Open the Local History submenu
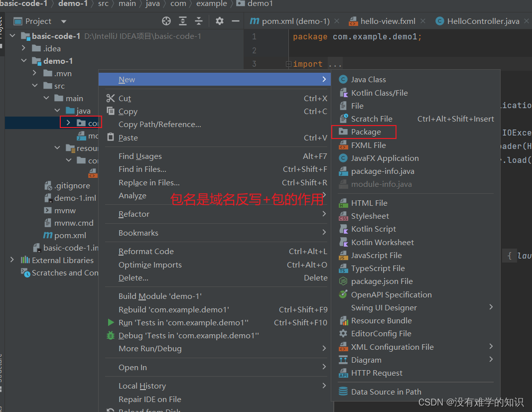The width and height of the screenshot is (532, 412). pyautogui.click(x=214, y=386)
